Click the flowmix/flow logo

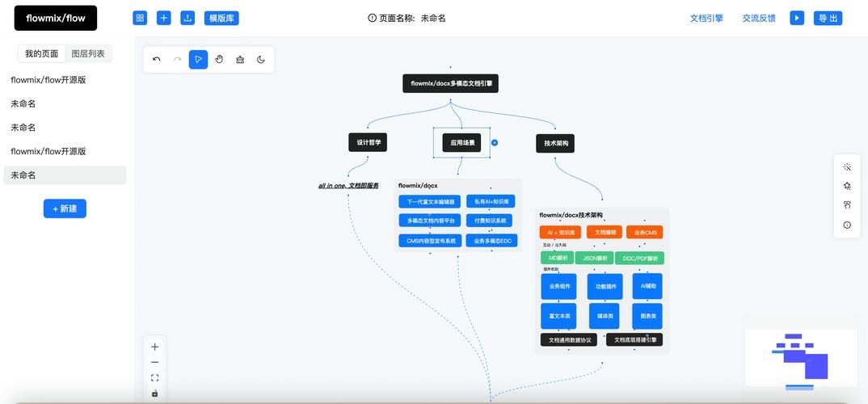tap(56, 18)
